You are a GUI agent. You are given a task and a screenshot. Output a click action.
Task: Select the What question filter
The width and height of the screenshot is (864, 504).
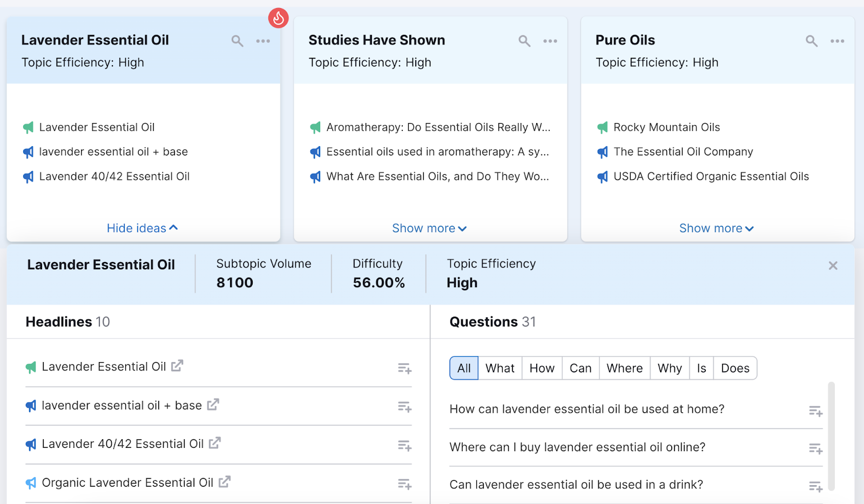pos(500,367)
